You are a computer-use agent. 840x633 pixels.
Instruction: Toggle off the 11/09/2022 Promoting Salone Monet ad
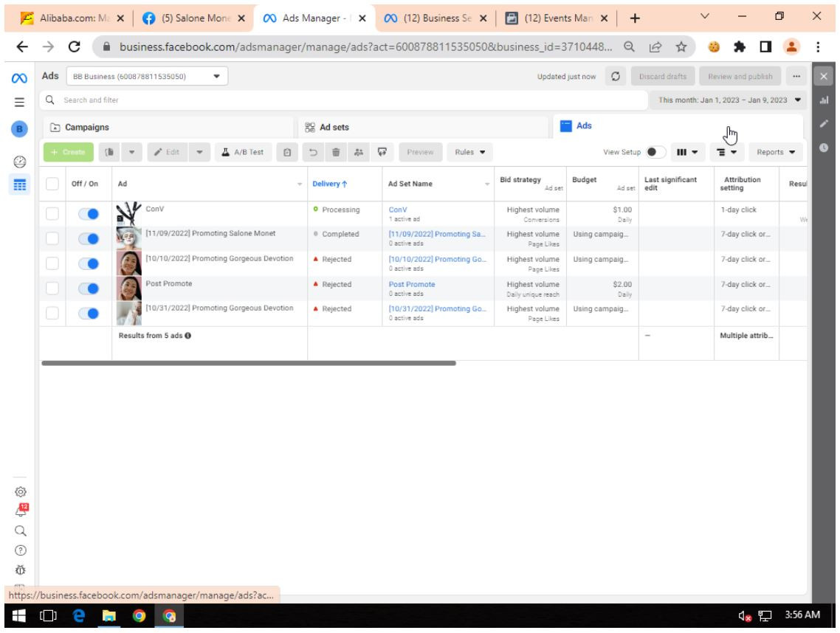[89, 239]
